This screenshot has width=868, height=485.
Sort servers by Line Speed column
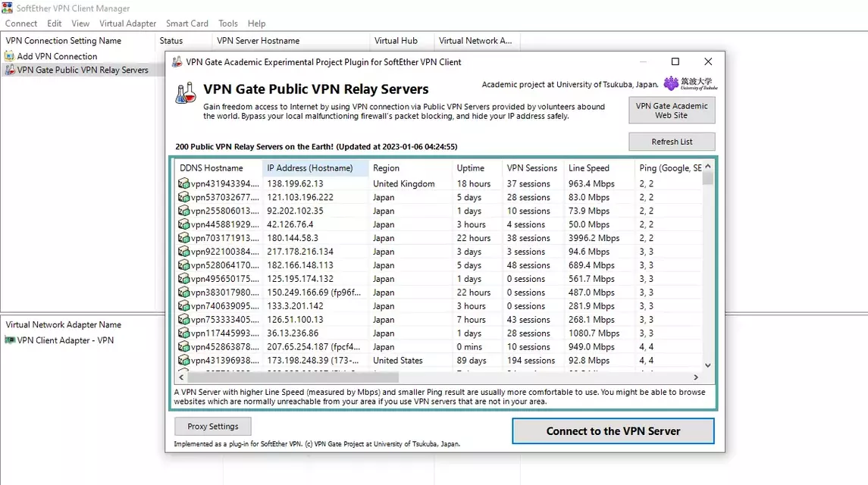click(x=599, y=167)
